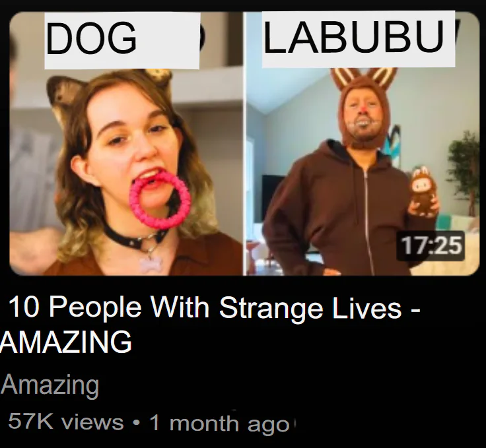Open '10 People With Strange Lives' video title

(214, 307)
